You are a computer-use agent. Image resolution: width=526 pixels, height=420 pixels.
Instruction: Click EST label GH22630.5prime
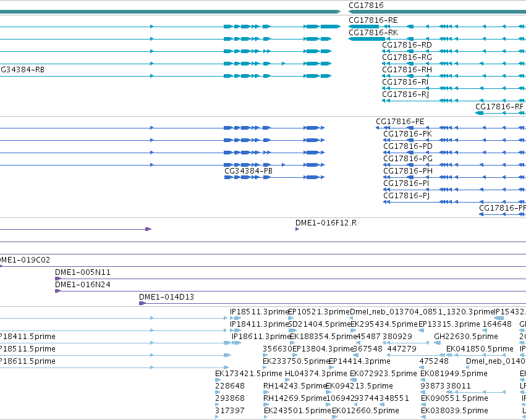point(466,337)
